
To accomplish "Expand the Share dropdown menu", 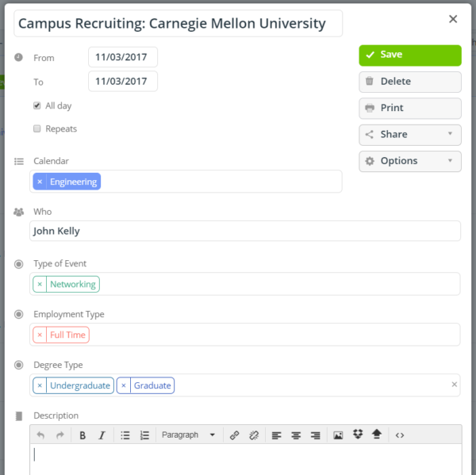I will coord(410,135).
